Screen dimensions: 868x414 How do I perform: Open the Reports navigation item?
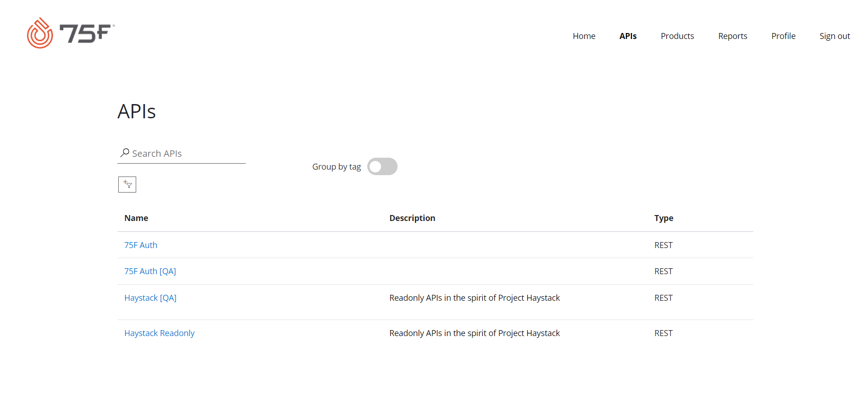732,36
